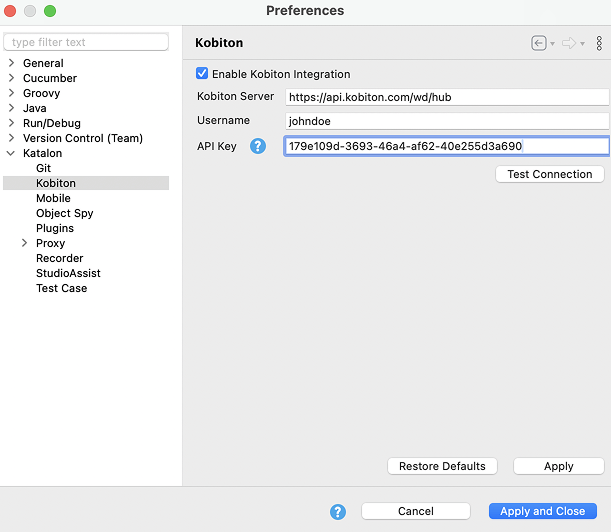Click the Username label
The width and height of the screenshot is (611, 532).
[x=223, y=120]
